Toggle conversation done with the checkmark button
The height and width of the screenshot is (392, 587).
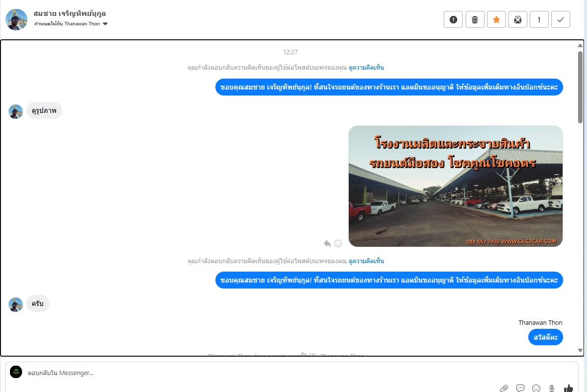click(x=561, y=19)
